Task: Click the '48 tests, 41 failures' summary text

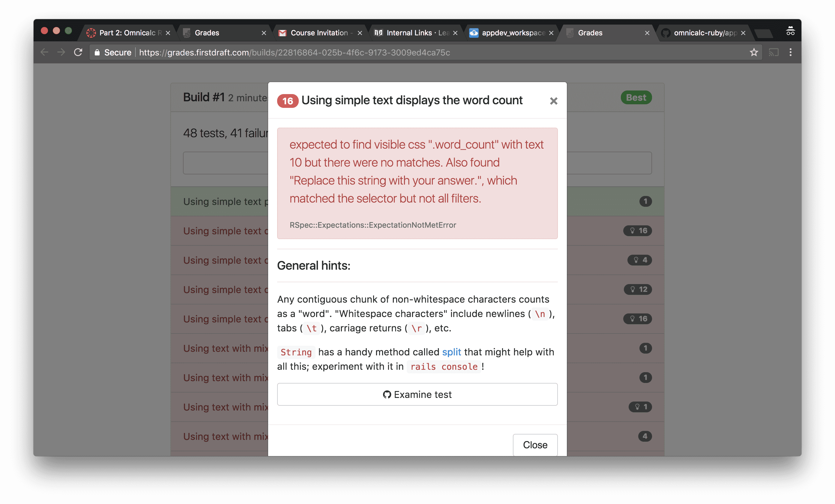Action: [226, 133]
